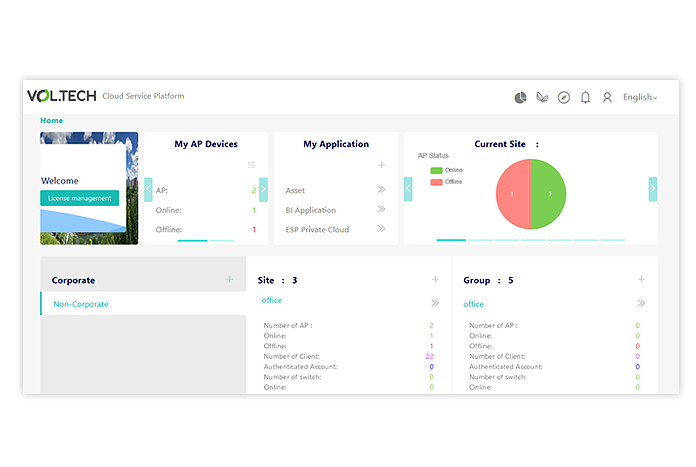Go to next Current Site slide
The height and width of the screenshot is (467, 696).
652,189
